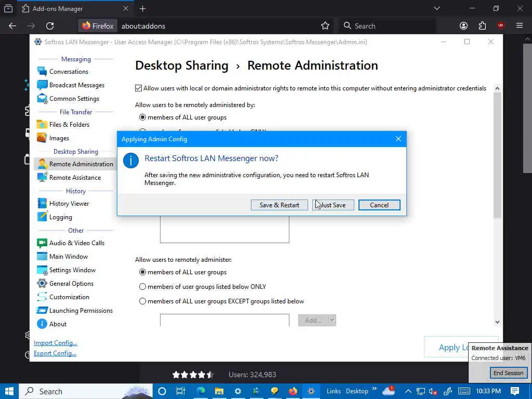End the Remote Assistance session
The image size is (532, 399).
click(x=508, y=373)
